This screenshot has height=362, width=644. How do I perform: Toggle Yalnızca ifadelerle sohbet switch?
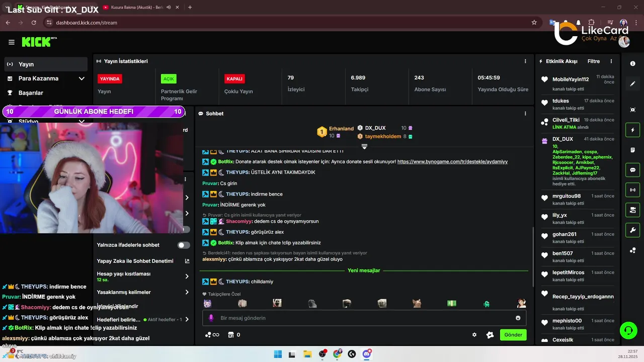pos(184,245)
